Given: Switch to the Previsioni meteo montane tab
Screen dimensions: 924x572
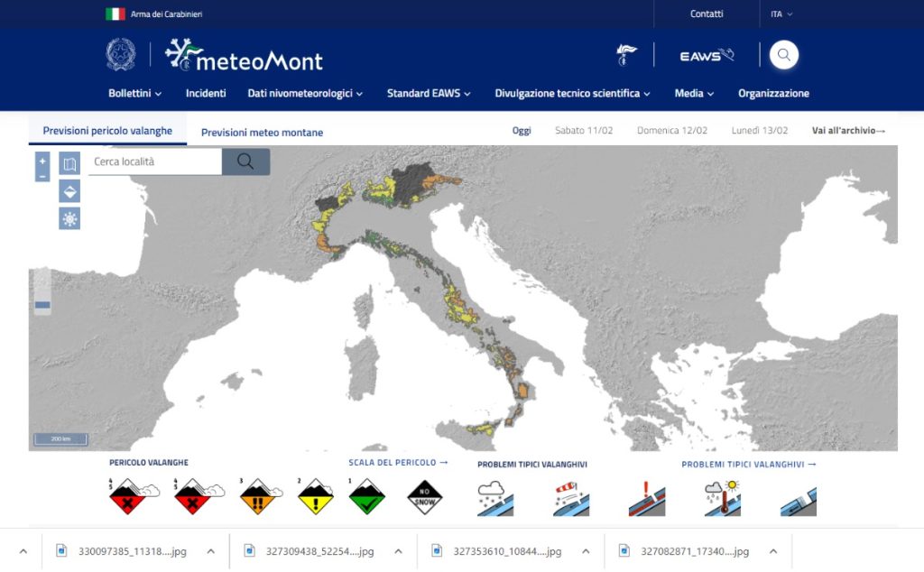Looking at the screenshot, I should 261,132.
